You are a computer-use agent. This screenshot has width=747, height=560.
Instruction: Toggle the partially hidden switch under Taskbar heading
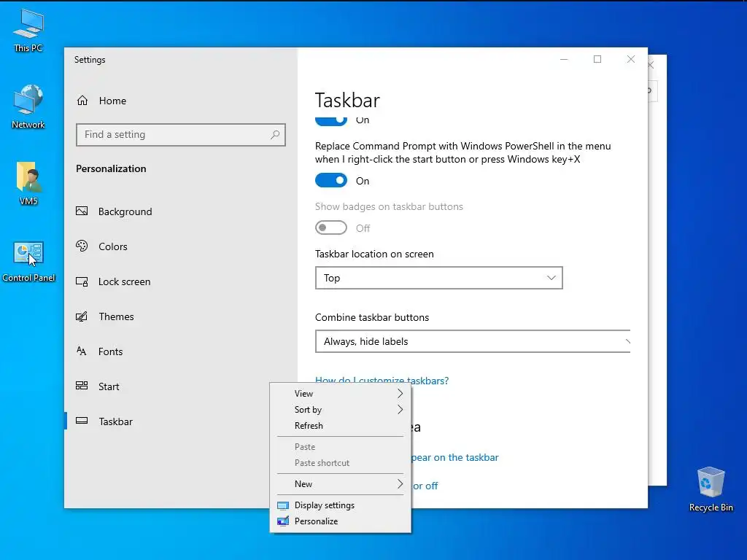[331, 121]
